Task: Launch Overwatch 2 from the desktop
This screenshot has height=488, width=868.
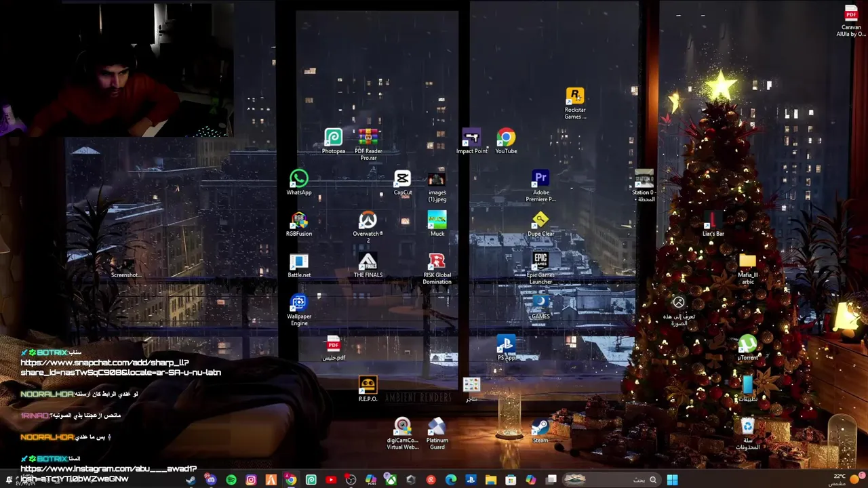Action: pos(368,228)
